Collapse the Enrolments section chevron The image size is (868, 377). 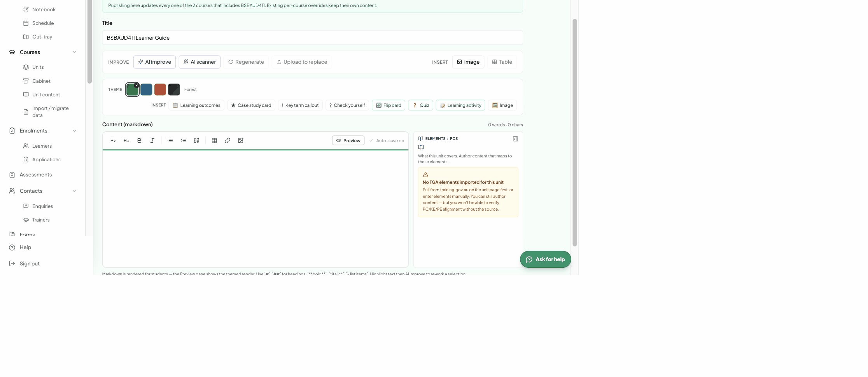click(x=74, y=131)
